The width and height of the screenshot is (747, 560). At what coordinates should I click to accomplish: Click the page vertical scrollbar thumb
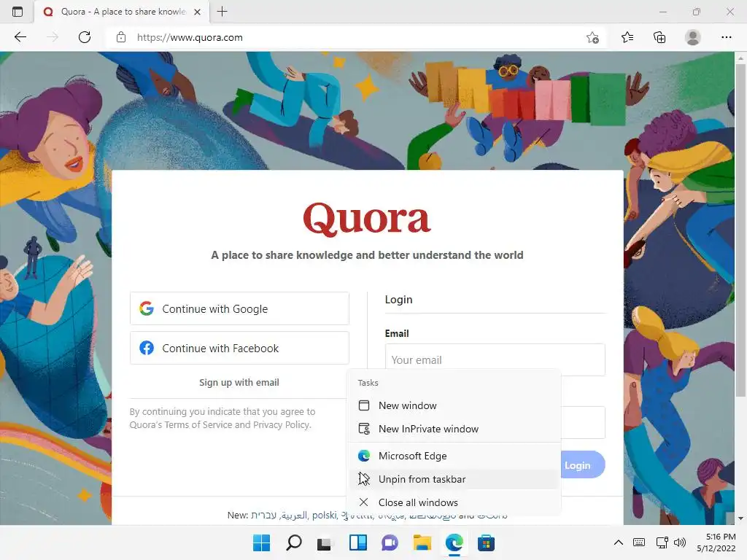pos(740,230)
